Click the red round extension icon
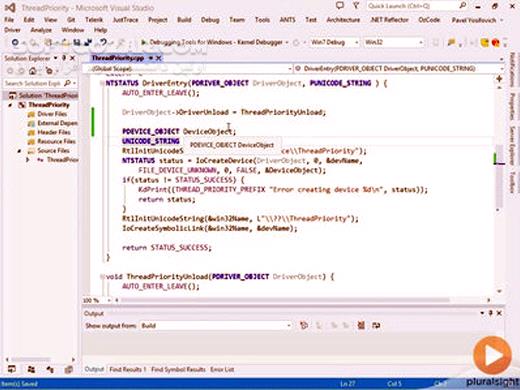520x390 pixels. [496, 43]
